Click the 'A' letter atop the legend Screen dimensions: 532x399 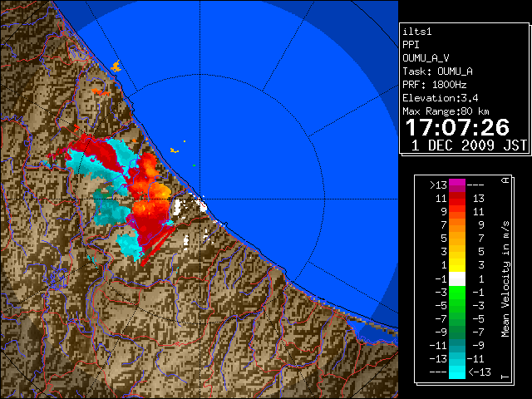point(505,180)
